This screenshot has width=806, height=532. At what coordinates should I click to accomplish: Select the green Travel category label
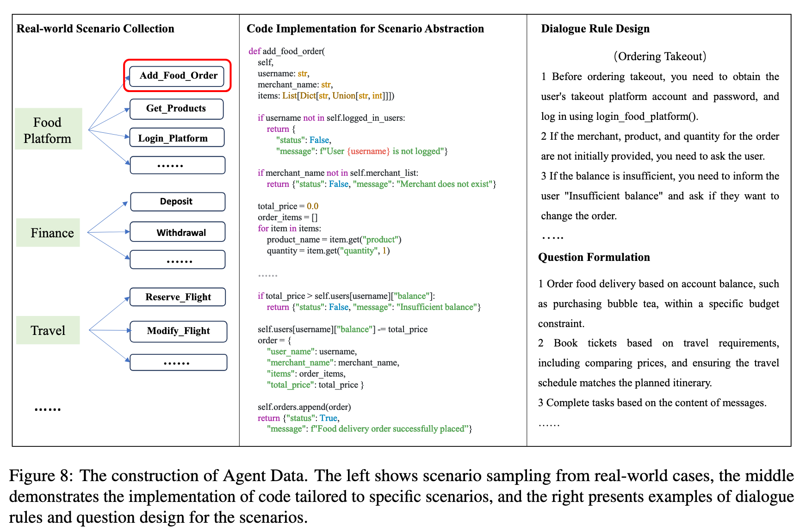click(48, 330)
